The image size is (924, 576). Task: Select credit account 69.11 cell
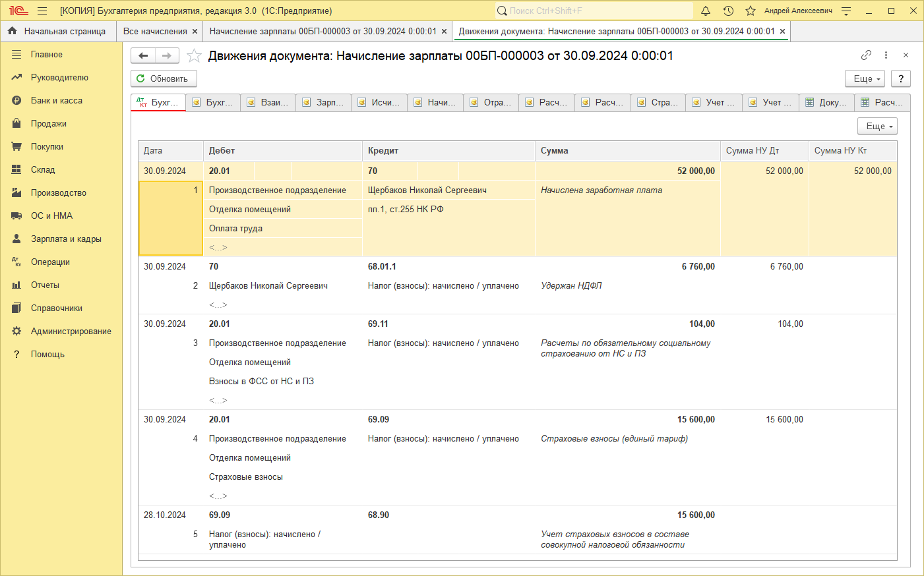pos(448,324)
